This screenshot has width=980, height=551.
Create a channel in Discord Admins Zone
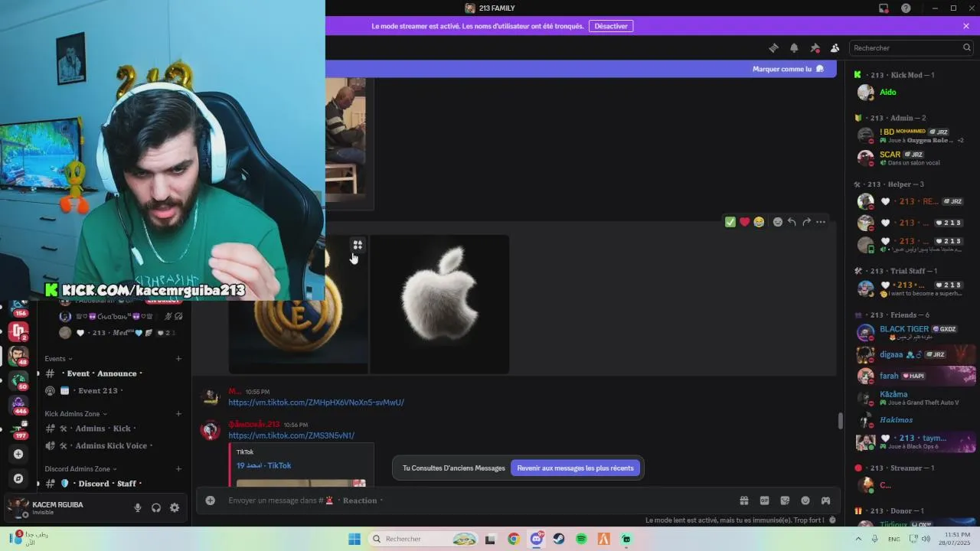pyautogui.click(x=178, y=468)
